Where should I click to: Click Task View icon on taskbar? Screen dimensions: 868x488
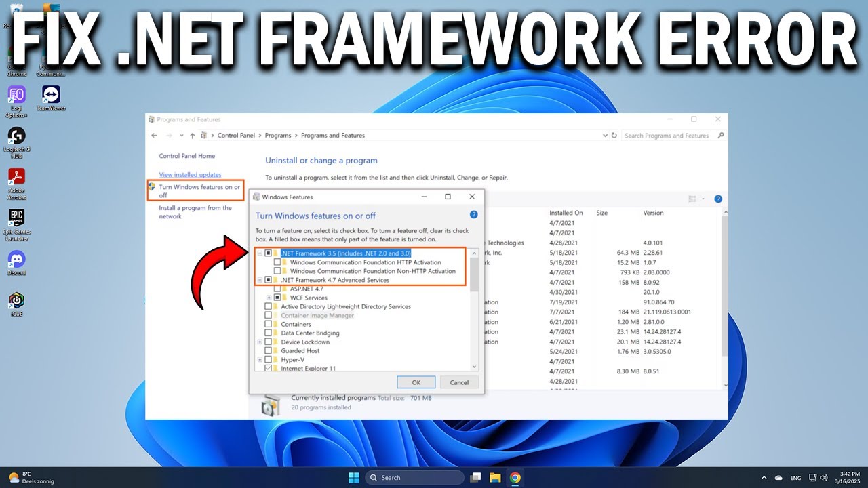476,477
